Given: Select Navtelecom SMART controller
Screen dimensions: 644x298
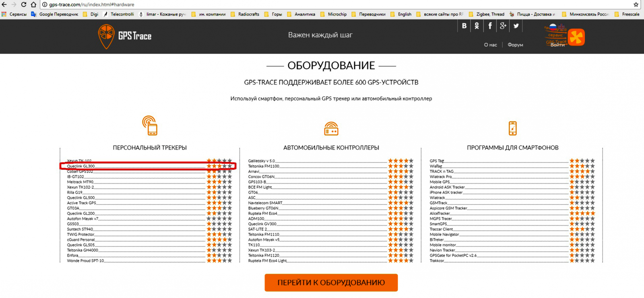Looking at the screenshot, I should pos(331,203).
